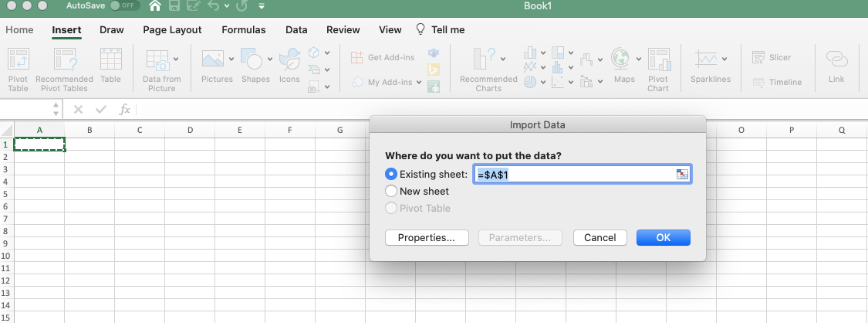Open the View tab

[x=390, y=30]
